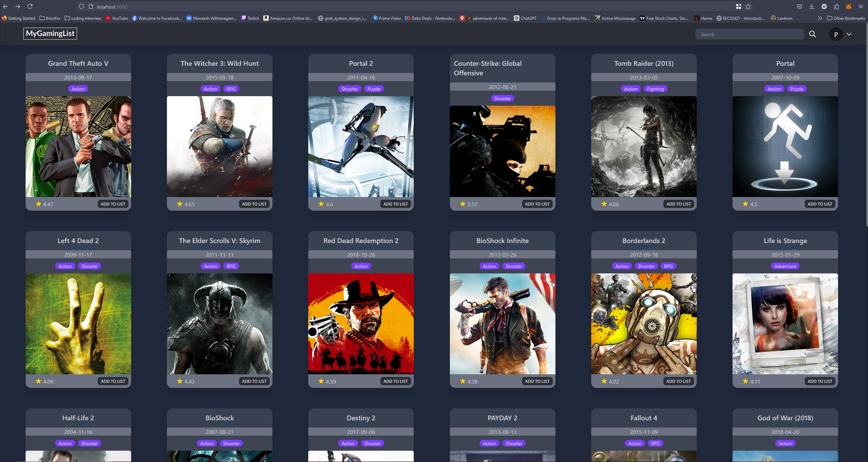Click the browser reload icon
The height and width of the screenshot is (462, 868).
click(30, 7)
